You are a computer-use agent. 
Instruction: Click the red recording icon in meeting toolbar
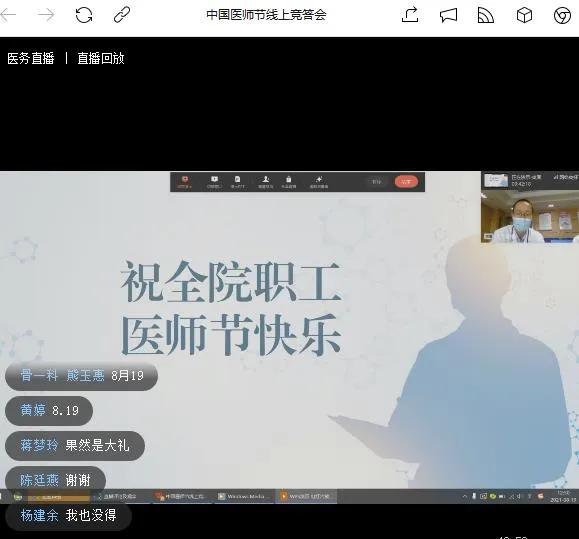(185, 182)
